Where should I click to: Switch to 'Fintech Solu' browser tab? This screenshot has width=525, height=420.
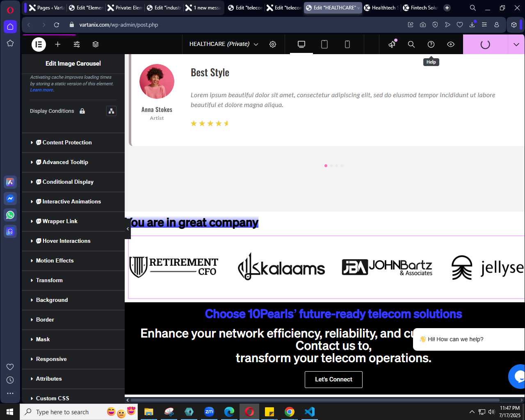[420, 8]
